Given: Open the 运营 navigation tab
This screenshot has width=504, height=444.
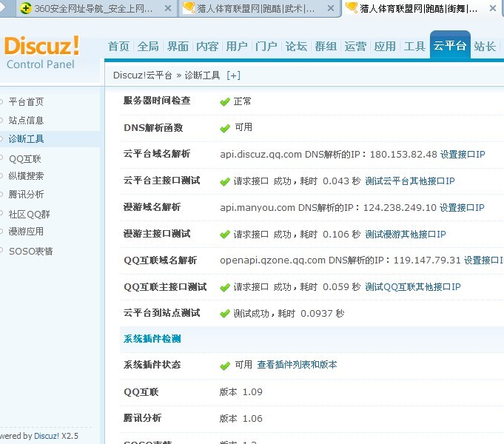Looking at the screenshot, I should click(355, 47).
